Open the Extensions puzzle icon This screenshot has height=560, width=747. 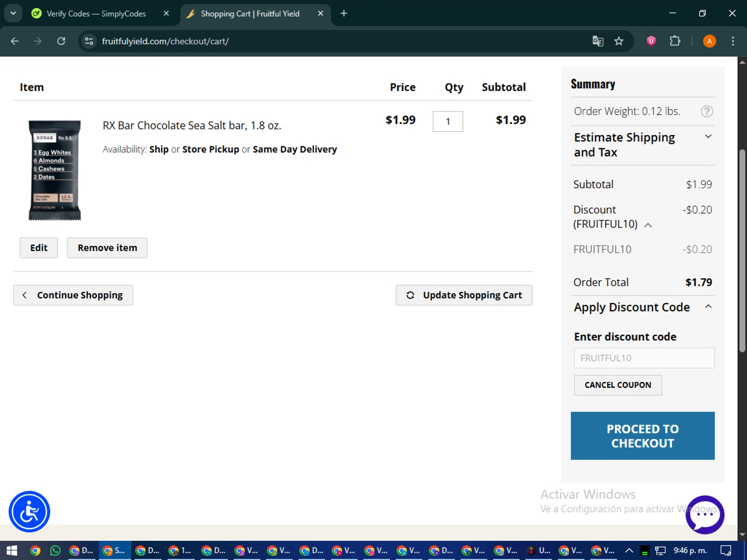point(675,41)
